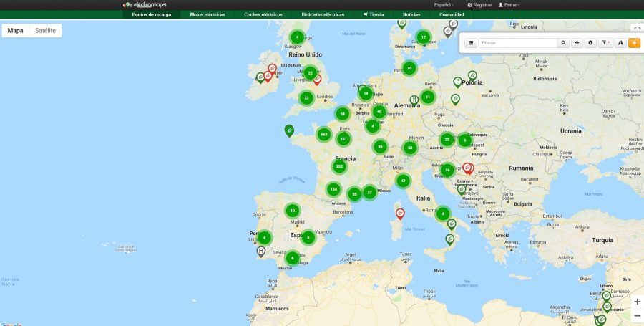Viewport: 644px width, 326px height.
Task: Expand the 11 cluster near Berlín
Action: tap(428, 97)
